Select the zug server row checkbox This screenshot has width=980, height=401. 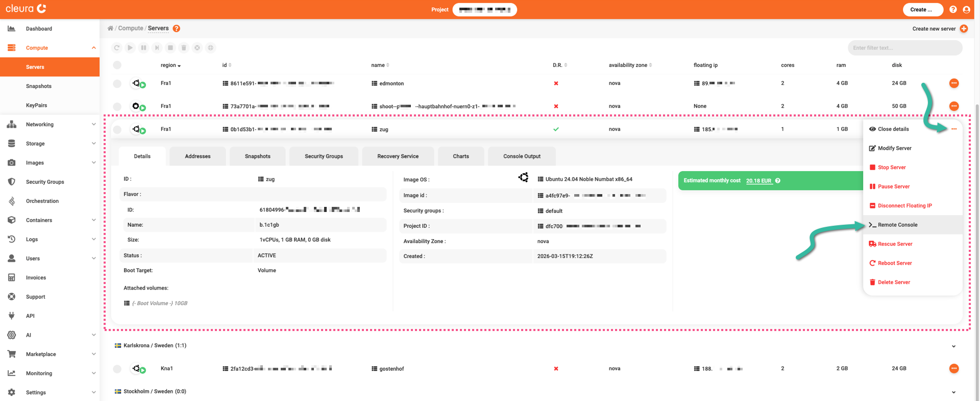[117, 129]
